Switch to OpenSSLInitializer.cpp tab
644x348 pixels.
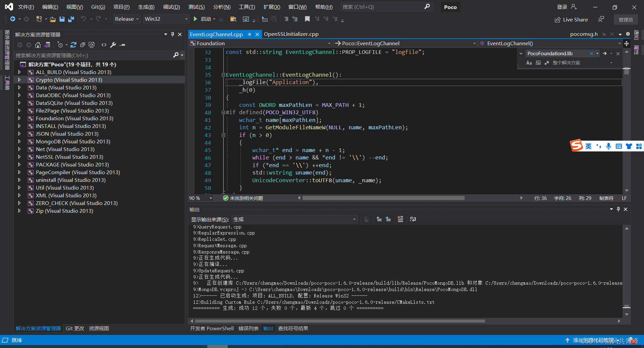[x=291, y=34]
